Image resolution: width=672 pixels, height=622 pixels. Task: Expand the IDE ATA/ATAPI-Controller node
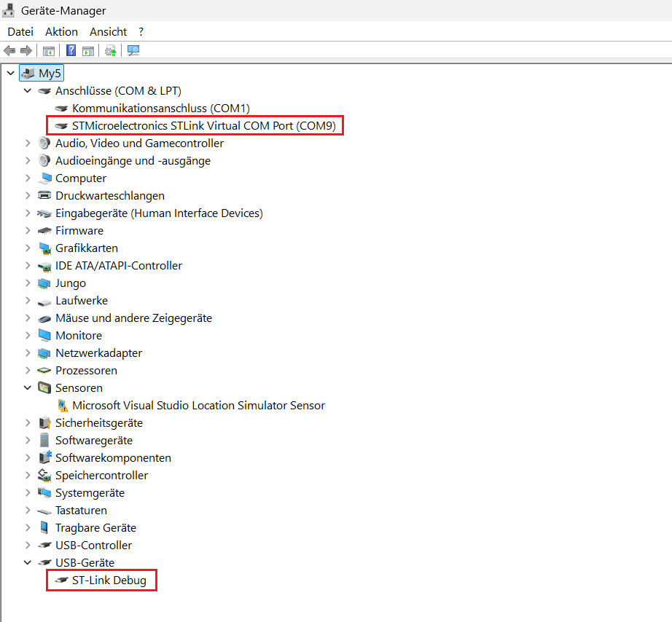(x=28, y=266)
